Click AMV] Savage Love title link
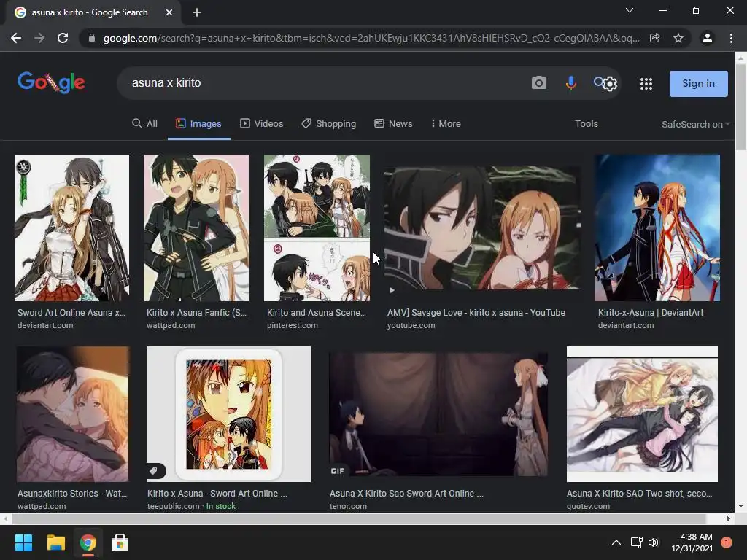The image size is (747, 560). click(x=476, y=313)
